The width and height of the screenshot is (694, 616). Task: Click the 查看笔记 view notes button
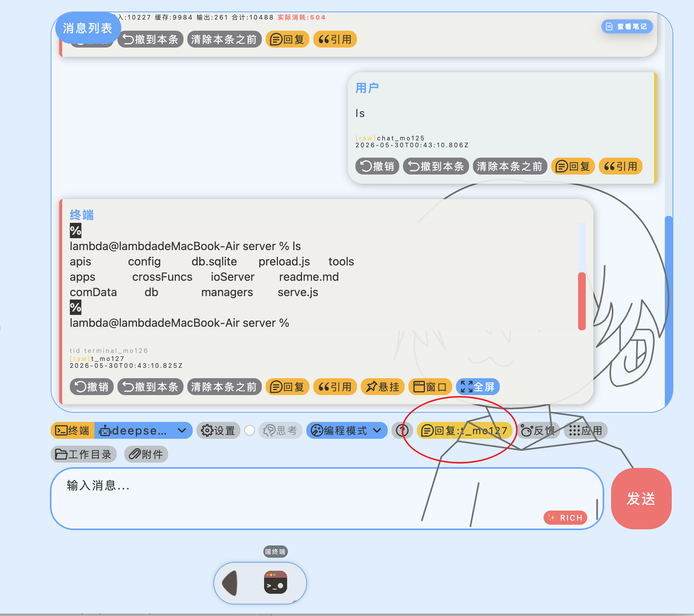click(x=627, y=26)
